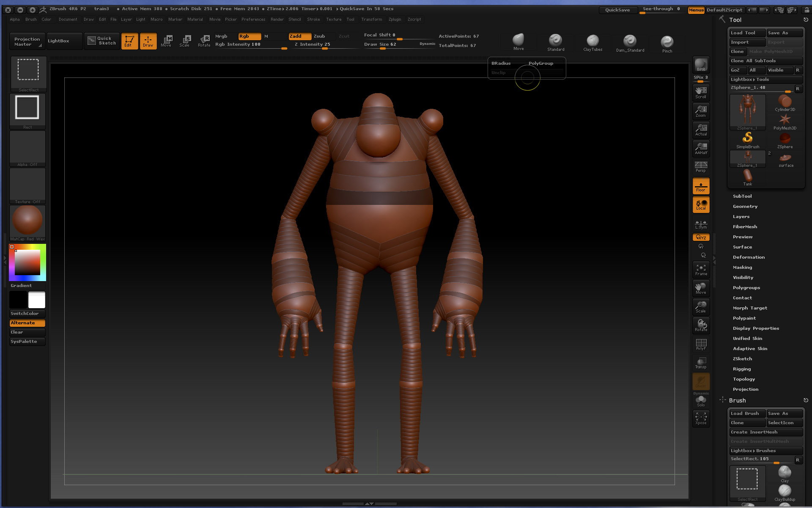Select the white secondary color swatch
812x508 pixels.
(x=37, y=300)
